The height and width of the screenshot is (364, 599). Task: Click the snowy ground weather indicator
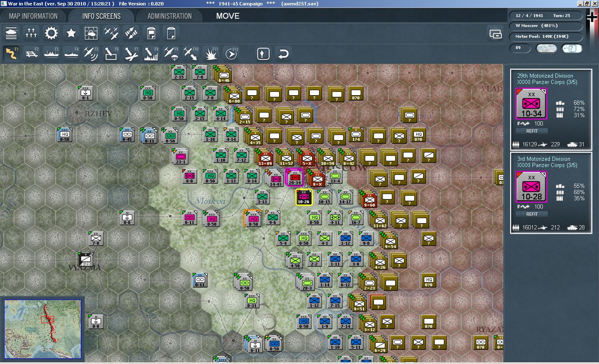click(547, 48)
